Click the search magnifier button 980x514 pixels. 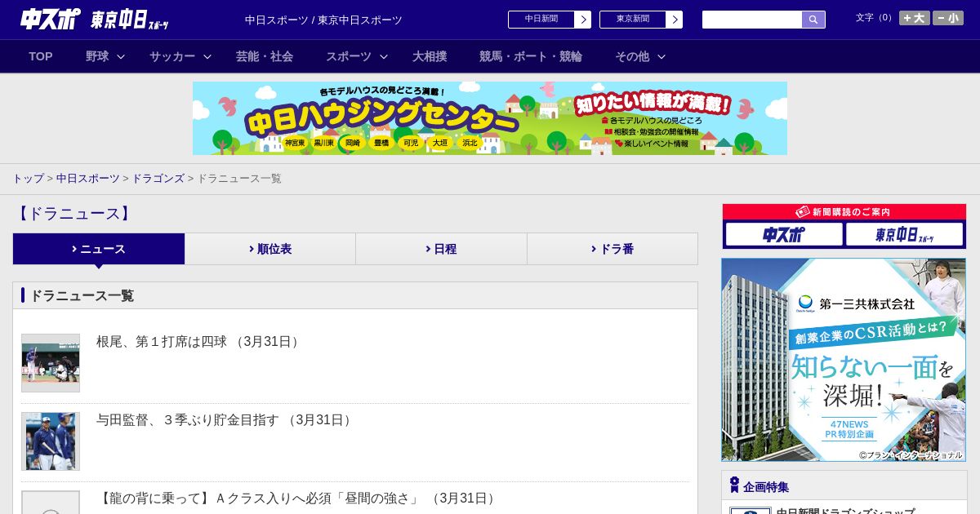pyautogui.click(x=813, y=20)
